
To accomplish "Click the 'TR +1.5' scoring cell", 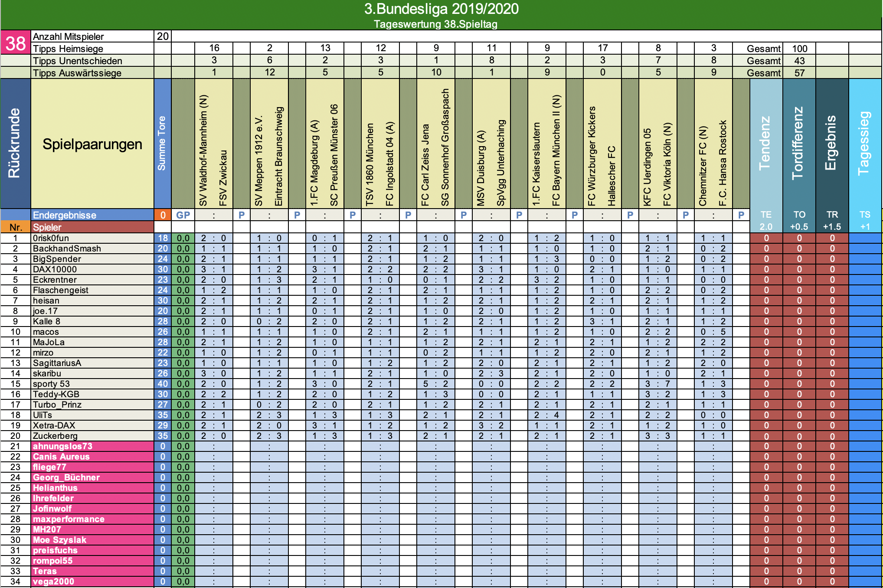I will click(x=832, y=221).
